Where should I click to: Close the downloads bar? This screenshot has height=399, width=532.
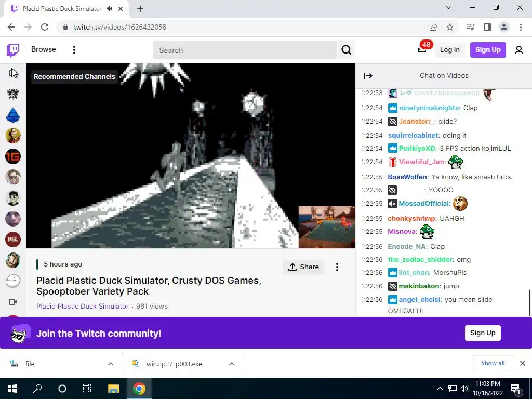point(523,363)
